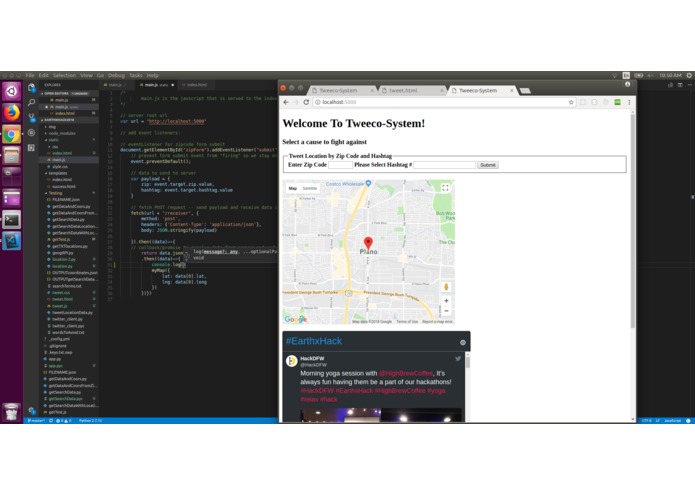Reload the localhost page in Chrome

click(306, 102)
